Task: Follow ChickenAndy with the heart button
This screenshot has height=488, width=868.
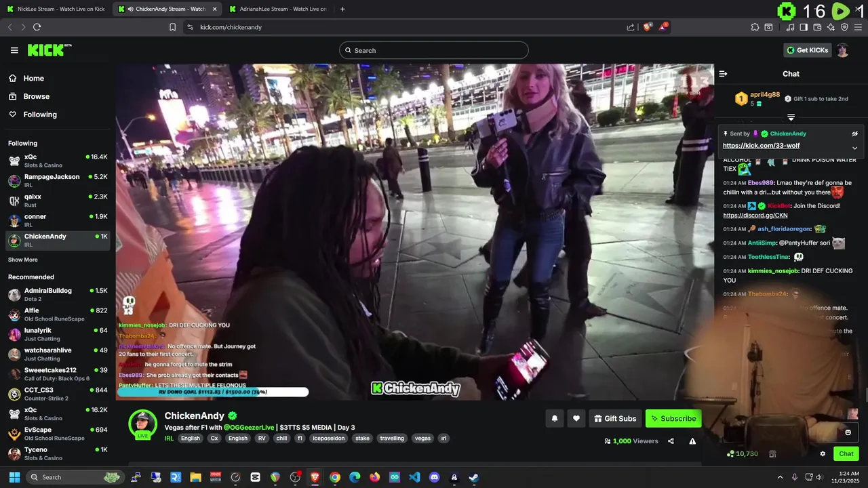Action: 576,418
